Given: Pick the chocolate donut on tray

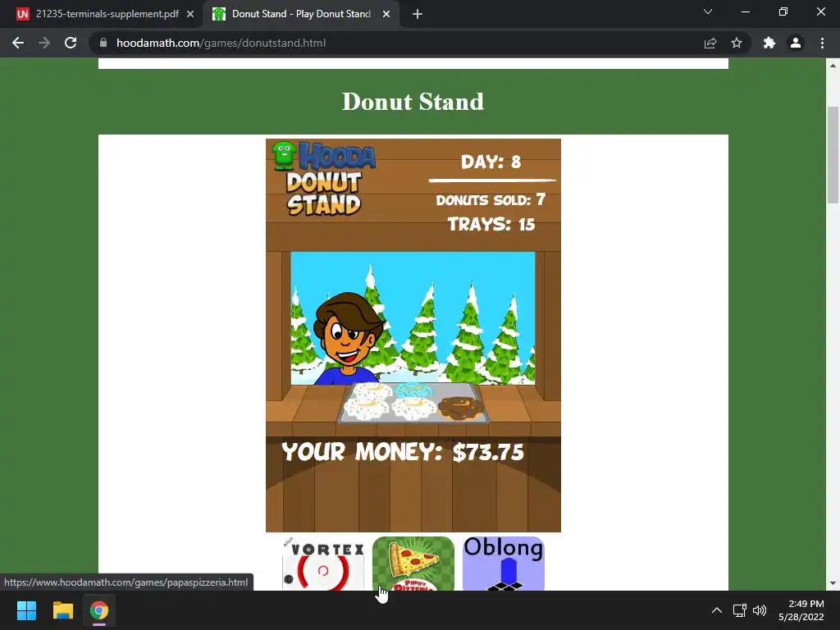Looking at the screenshot, I should coord(461,409).
